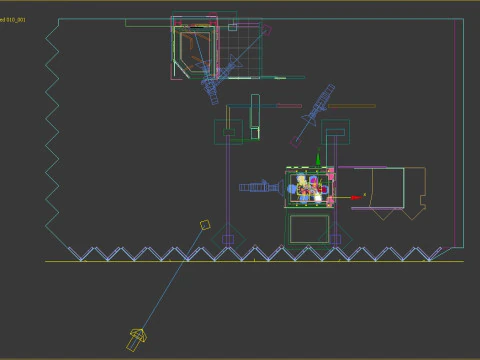Click the viewport label 'ed 010_001'
The image size is (480, 360).
coord(13,20)
